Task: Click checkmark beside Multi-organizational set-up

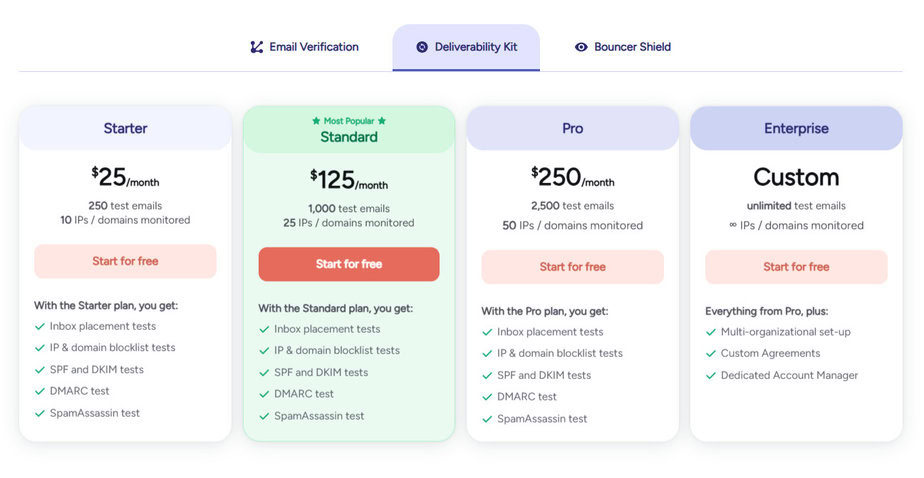Action: tap(711, 332)
